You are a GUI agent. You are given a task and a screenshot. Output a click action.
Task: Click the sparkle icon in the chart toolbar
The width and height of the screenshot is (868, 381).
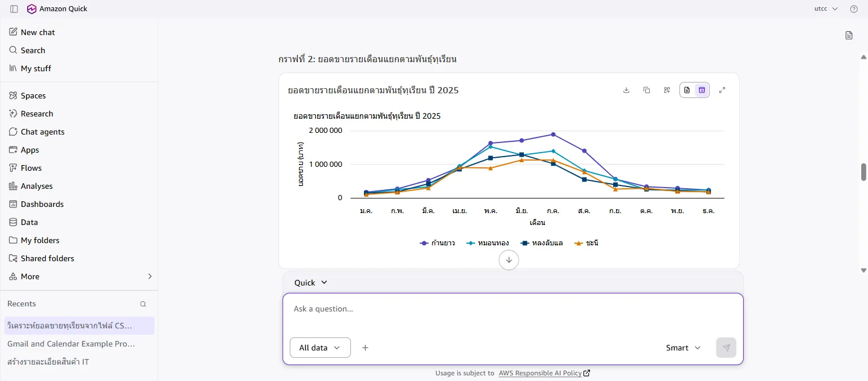[667, 90]
